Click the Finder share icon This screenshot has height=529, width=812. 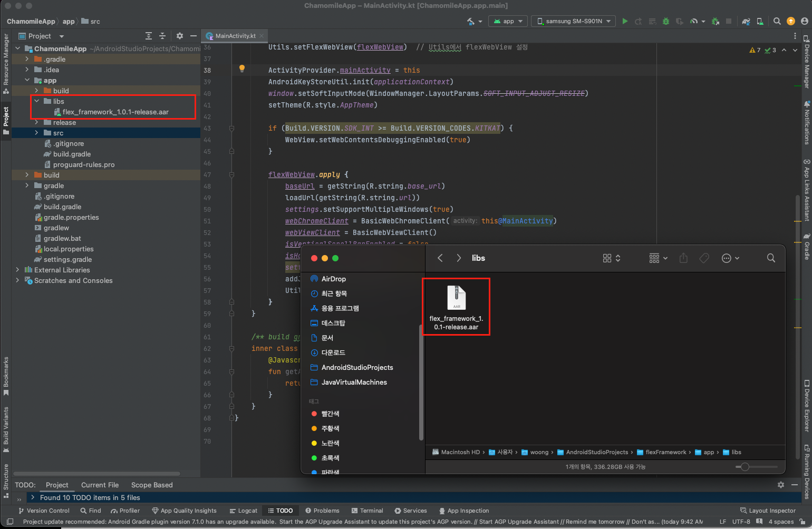(x=683, y=258)
